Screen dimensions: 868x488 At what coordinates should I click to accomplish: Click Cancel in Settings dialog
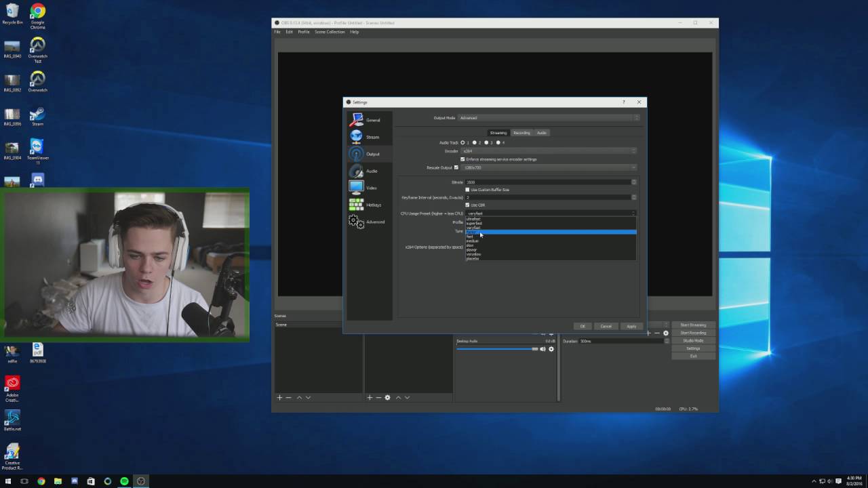(x=606, y=326)
